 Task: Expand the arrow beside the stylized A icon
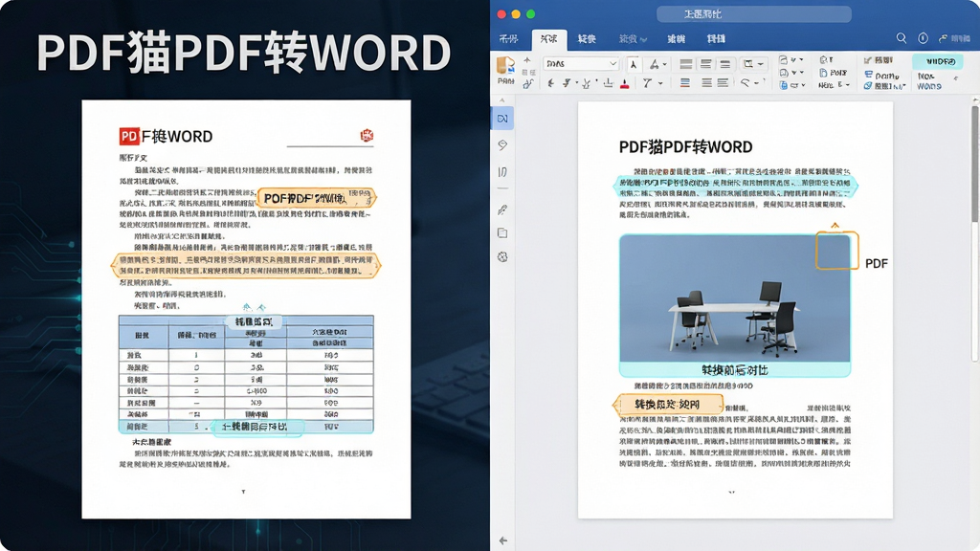pyautogui.click(x=664, y=64)
